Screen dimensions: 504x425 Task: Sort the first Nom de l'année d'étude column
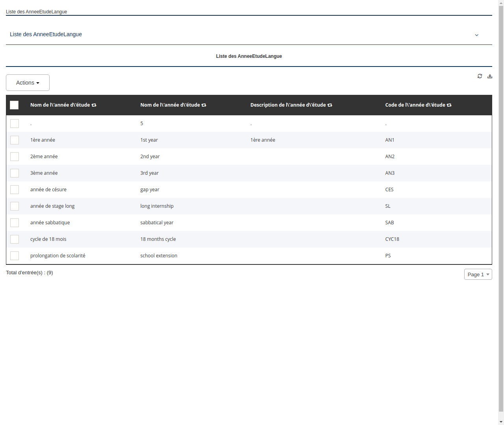click(94, 105)
